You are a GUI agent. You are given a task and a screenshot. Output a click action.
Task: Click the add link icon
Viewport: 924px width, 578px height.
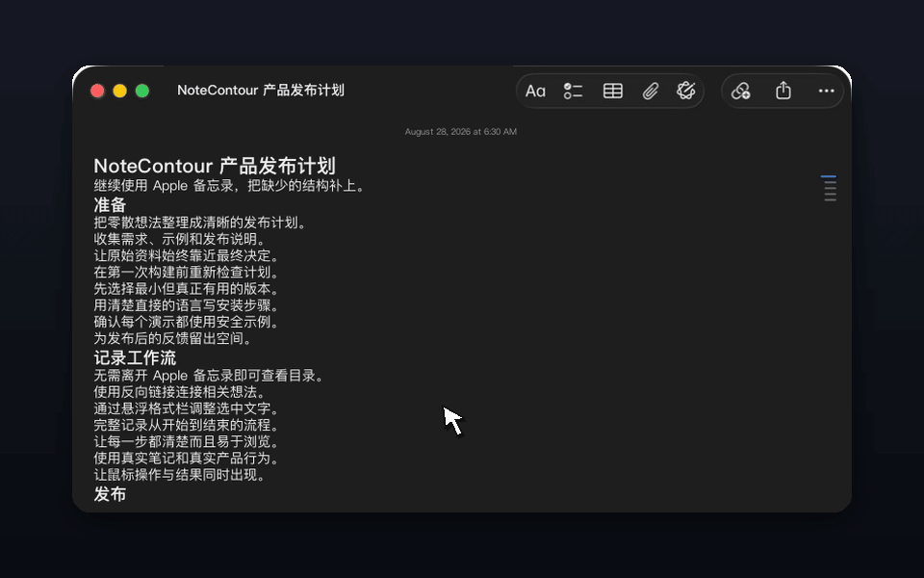tap(741, 91)
